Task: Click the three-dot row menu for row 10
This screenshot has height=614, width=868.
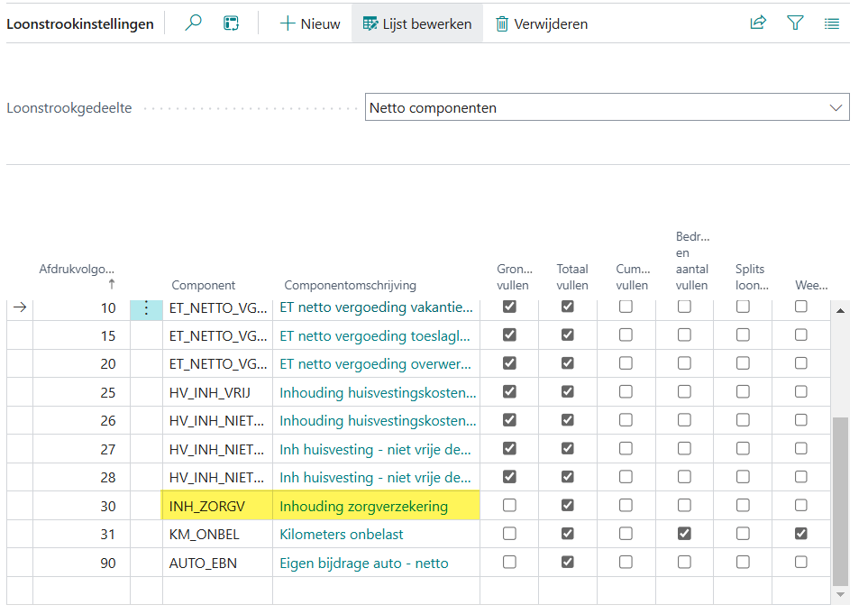Action: coord(147,307)
